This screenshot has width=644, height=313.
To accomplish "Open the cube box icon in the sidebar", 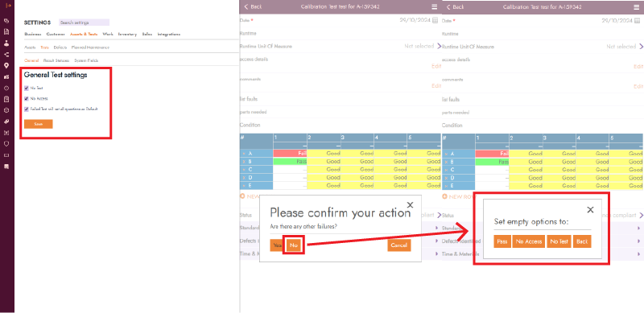I will tap(6, 110).
